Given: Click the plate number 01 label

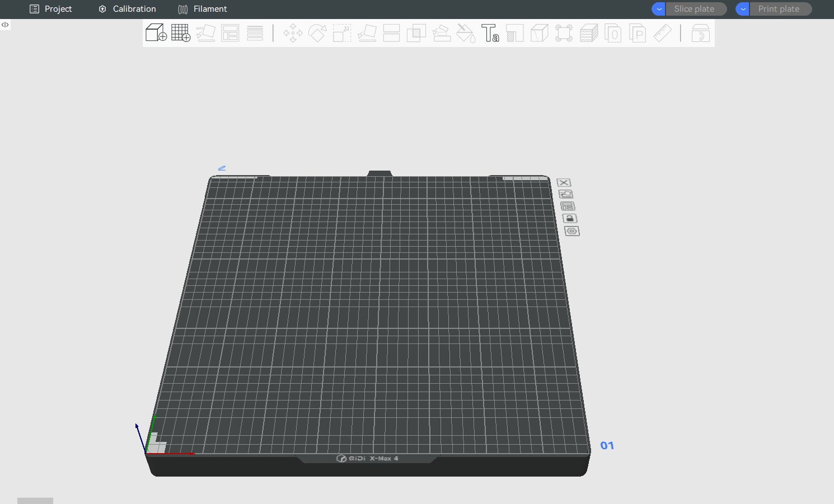Looking at the screenshot, I should 607,445.
